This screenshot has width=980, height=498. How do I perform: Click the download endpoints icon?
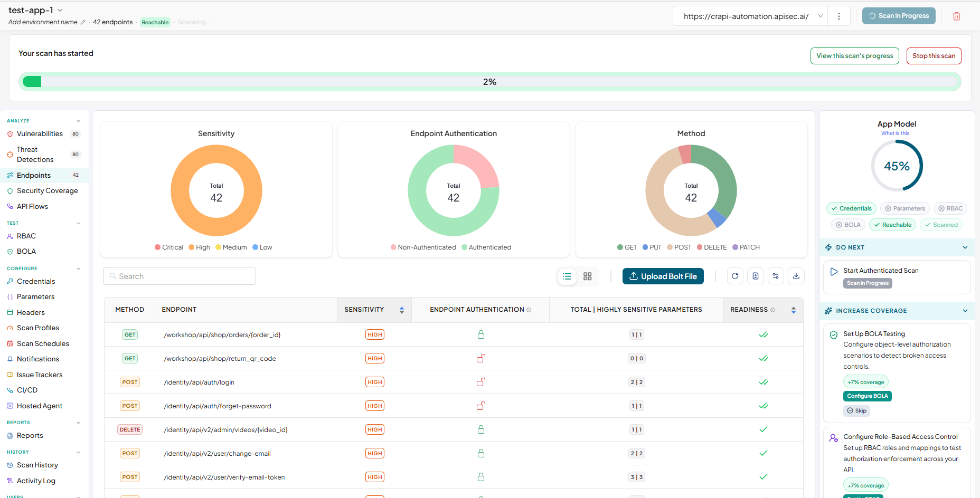(796, 276)
